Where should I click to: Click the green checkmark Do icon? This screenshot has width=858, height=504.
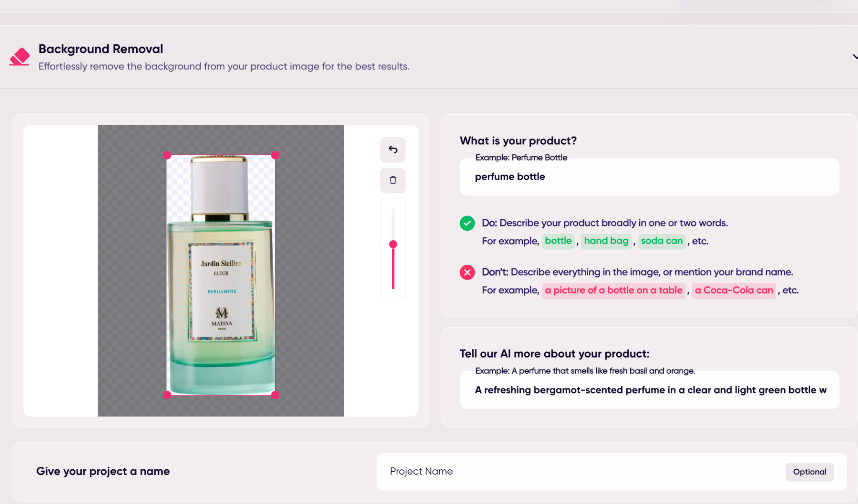(x=467, y=223)
